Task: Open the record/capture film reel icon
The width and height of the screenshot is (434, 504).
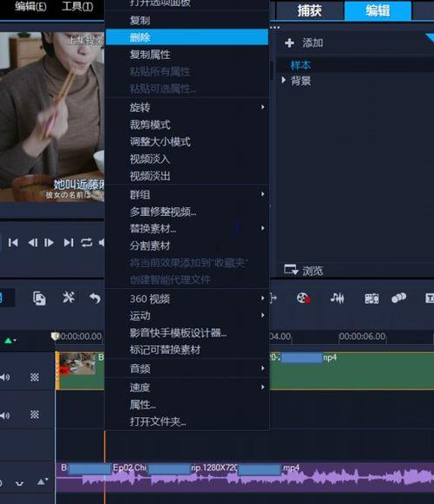Action: pyautogui.click(x=304, y=298)
